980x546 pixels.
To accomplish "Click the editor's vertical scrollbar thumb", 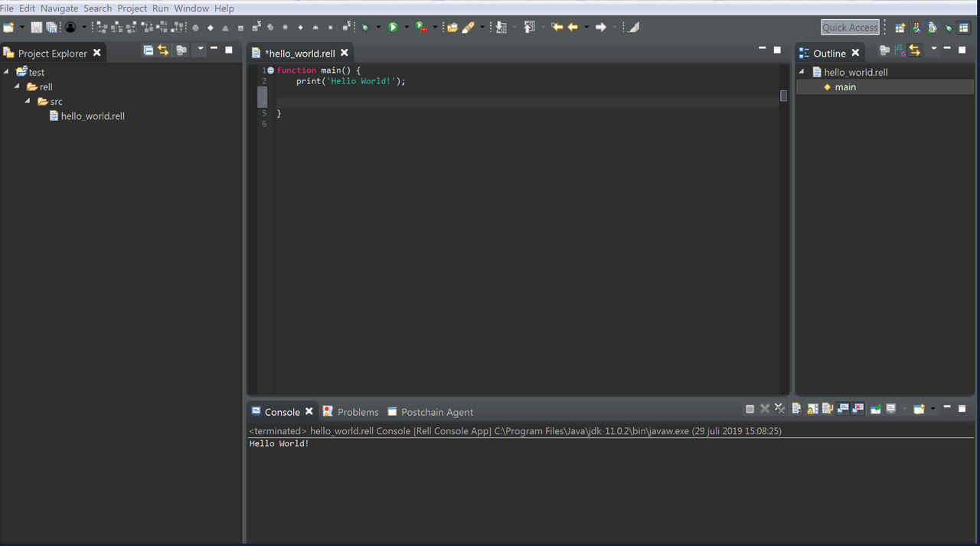I will click(783, 96).
